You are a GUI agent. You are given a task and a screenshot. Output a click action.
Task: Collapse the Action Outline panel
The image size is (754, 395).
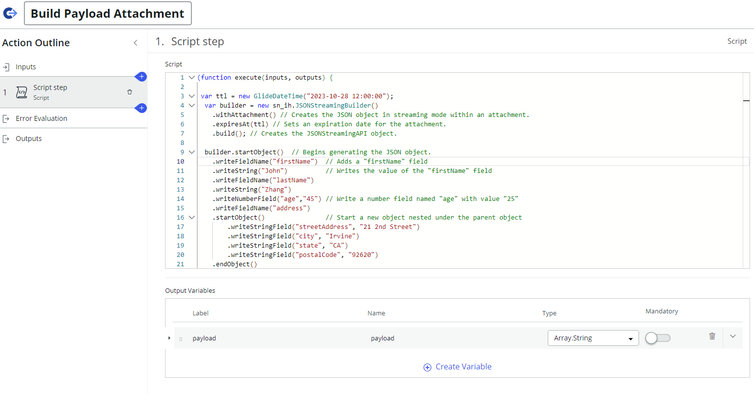(x=136, y=43)
